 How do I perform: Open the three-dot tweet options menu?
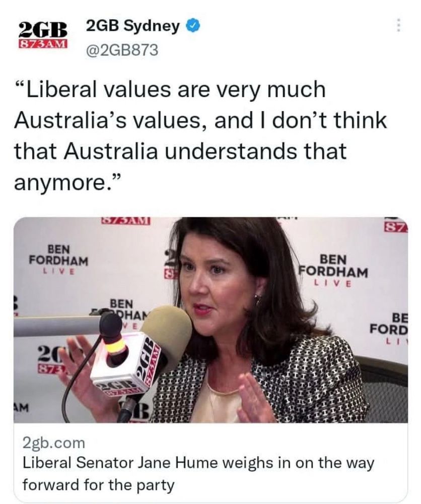coord(398,25)
